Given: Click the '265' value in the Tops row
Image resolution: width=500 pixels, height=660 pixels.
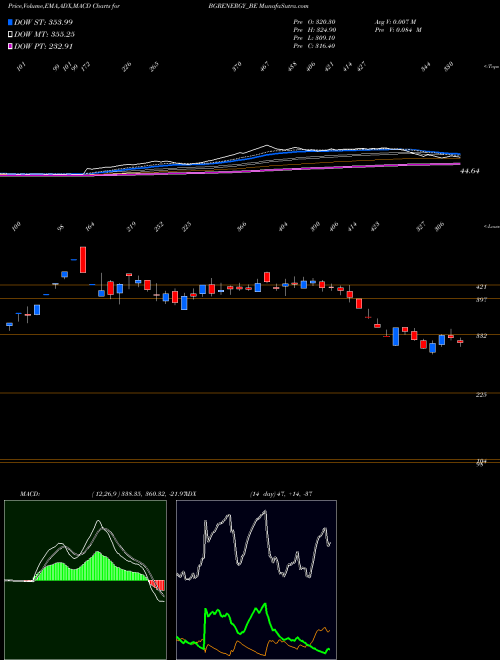Looking at the screenshot, I should (x=154, y=67).
